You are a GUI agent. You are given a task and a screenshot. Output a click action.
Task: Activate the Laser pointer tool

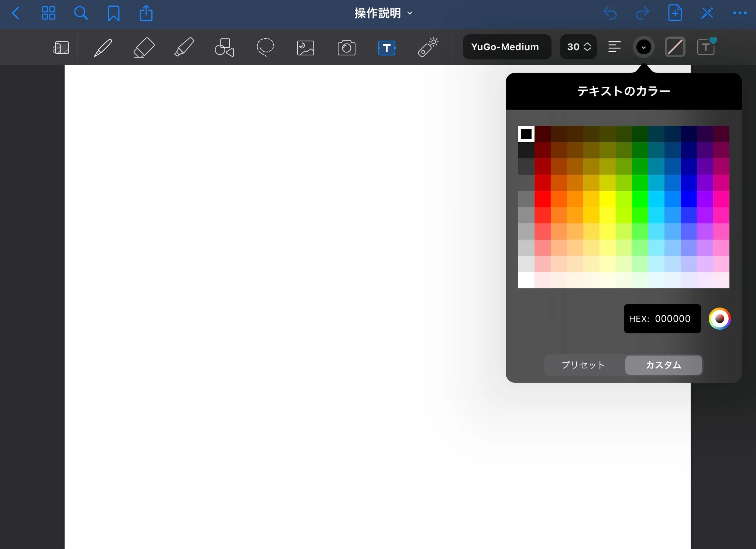(427, 47)
